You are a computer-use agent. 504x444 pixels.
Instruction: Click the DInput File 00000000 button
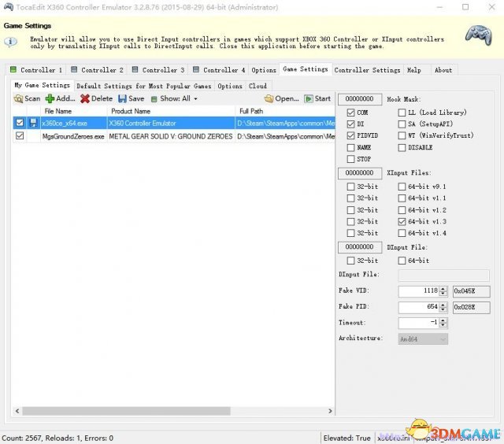point(360,246)
